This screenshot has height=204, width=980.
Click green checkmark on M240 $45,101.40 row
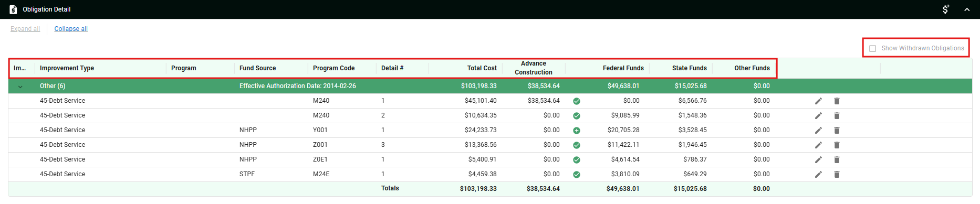click(577, 101)
